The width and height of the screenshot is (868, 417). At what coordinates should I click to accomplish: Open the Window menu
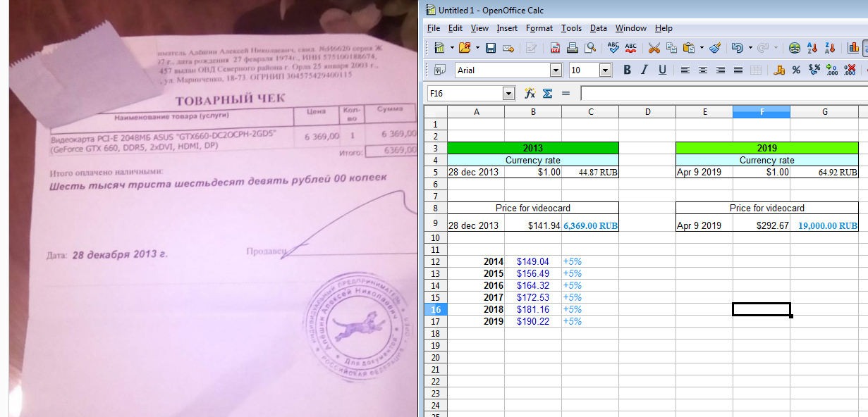point(630,28)
